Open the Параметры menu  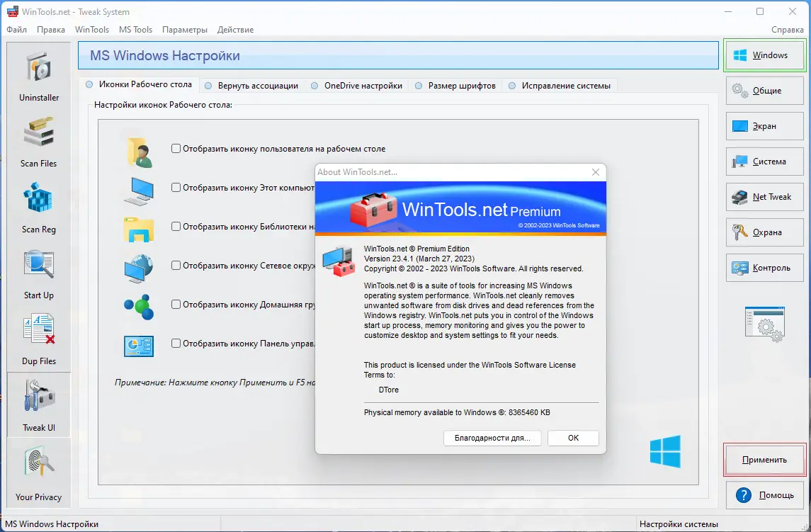click(185, 30)
